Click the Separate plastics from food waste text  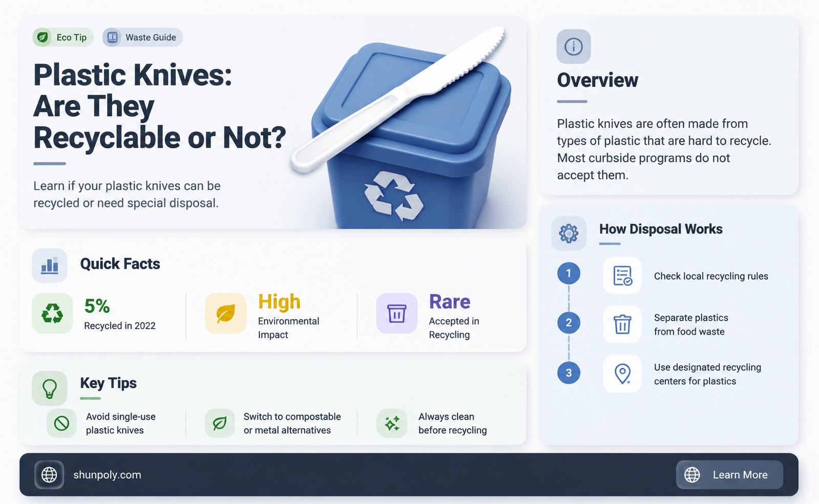[x=691, y=325]
